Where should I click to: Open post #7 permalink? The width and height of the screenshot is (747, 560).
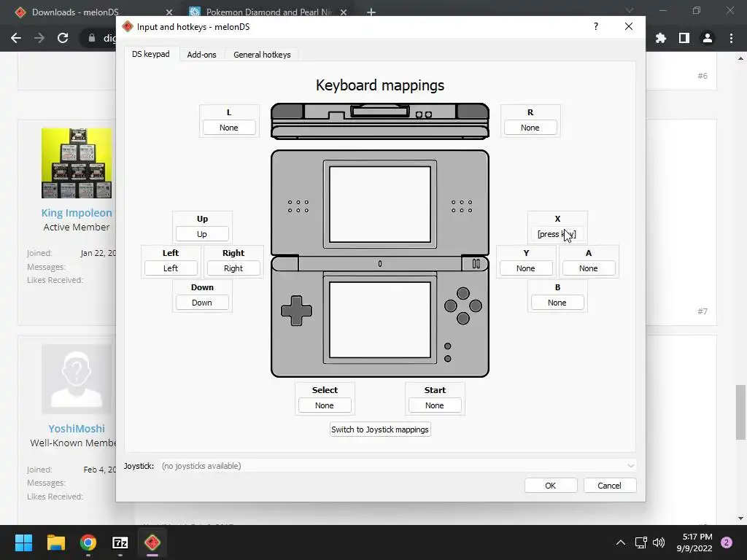[x=703, y=311]
